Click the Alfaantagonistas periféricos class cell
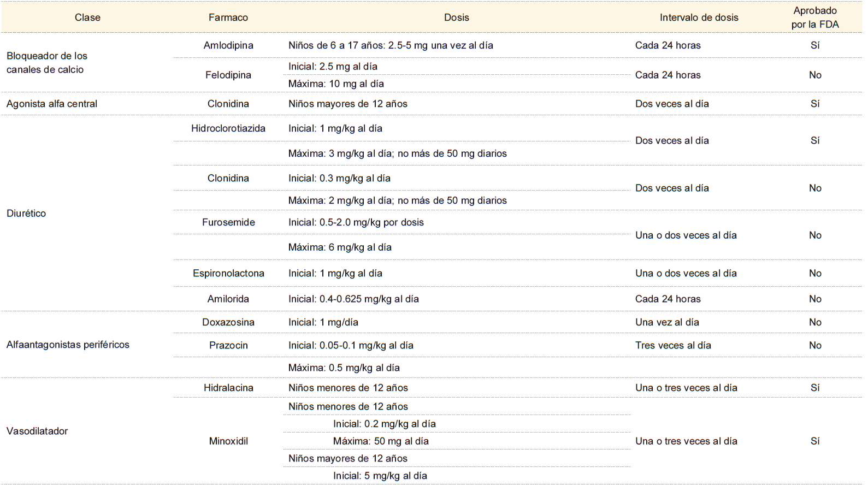Image resolution: width=868 pixels, height=485 pixels. tap(68, 345)
